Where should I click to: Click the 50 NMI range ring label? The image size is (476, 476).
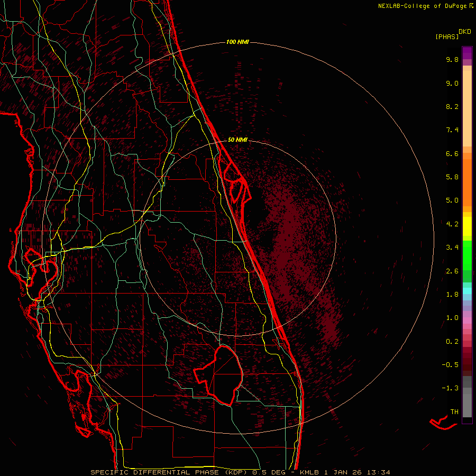click(237, 140)
